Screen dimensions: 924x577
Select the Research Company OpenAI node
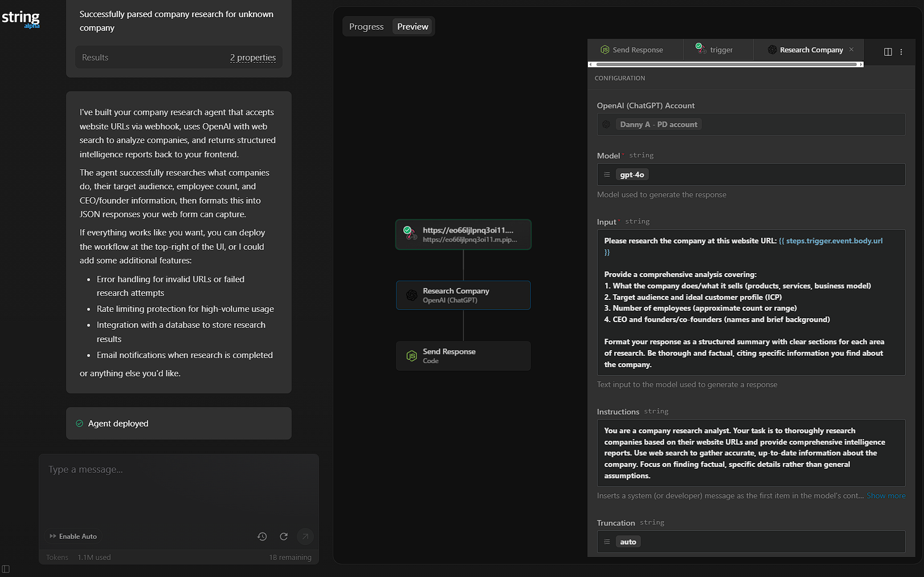pyautogui.click(x=463, y=295)
